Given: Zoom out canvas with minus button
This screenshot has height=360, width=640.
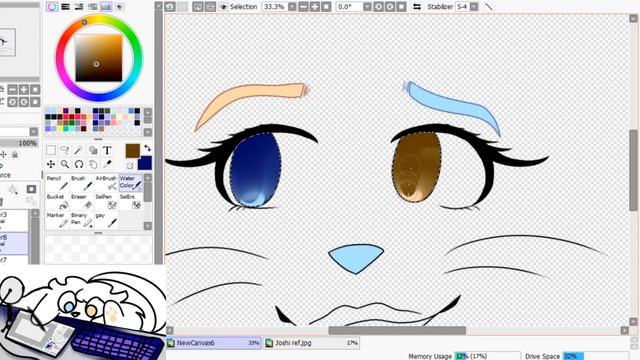Looking at the screenshot, I should tap(303, 7).
